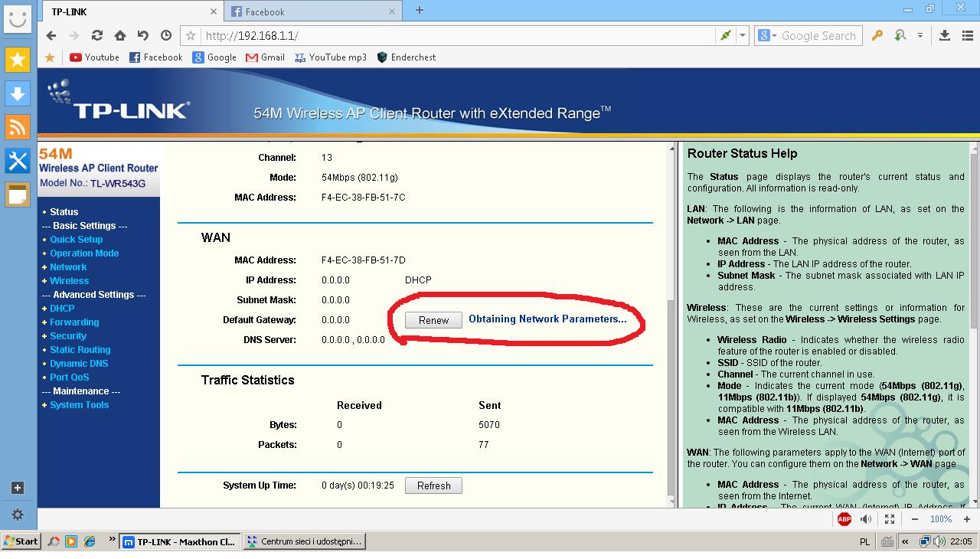
Task: Expand the Network menu section
Action: coord(68,267)
